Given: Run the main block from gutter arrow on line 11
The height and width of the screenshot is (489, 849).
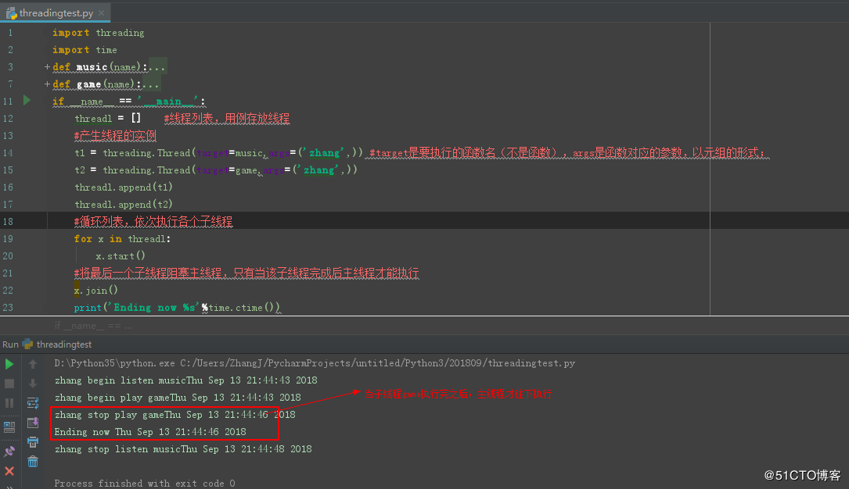Looking at the screenshot, I should click(27, 100).
